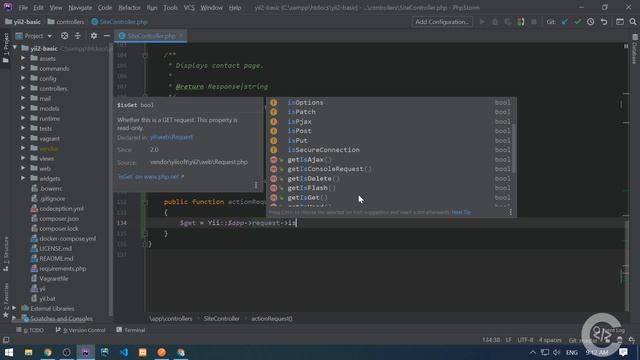This screenshot has height=360, width=640.
Task: Click the Git revert arrow icon
Action: tap(604, 22)
